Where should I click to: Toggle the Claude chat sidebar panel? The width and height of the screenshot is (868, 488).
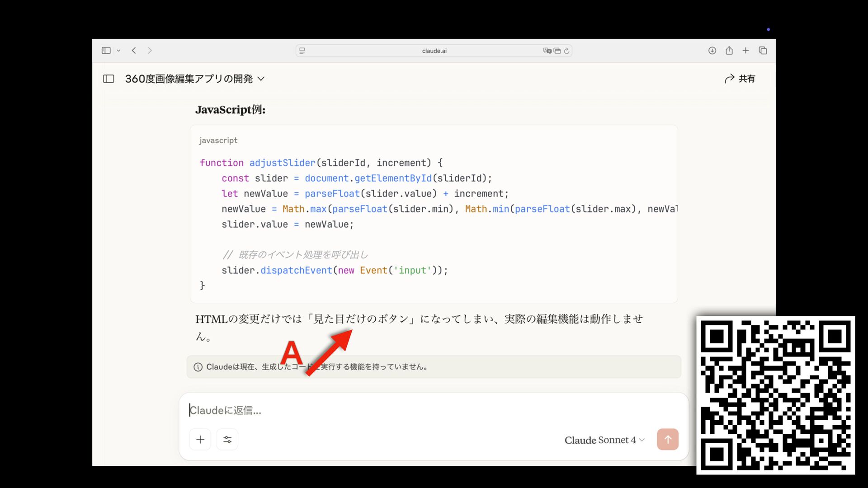pyautogui.click(x=108, y=79)
